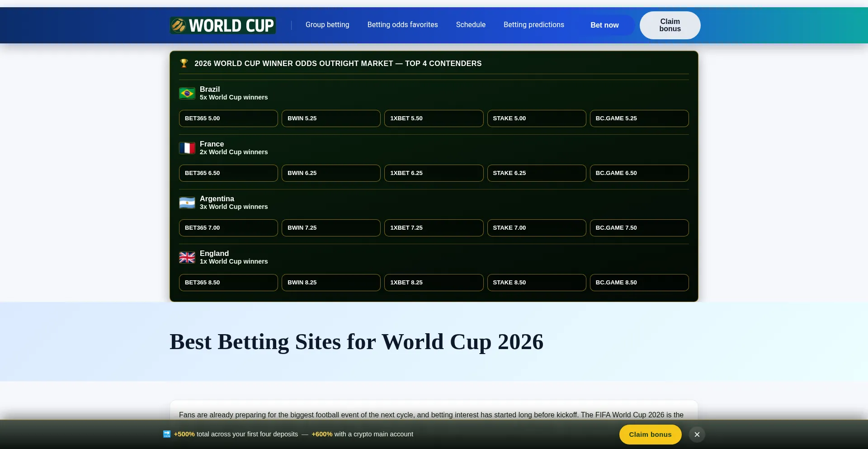The width and height of the screenshot is (868, 449).
Task: Open Betting odds favorites in navigation
Action: [x=402, y=25]
